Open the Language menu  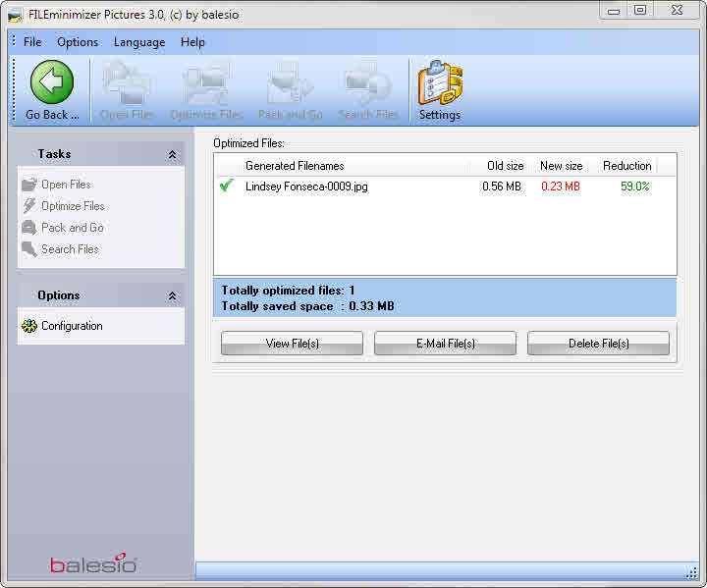(x=139, y=42)
